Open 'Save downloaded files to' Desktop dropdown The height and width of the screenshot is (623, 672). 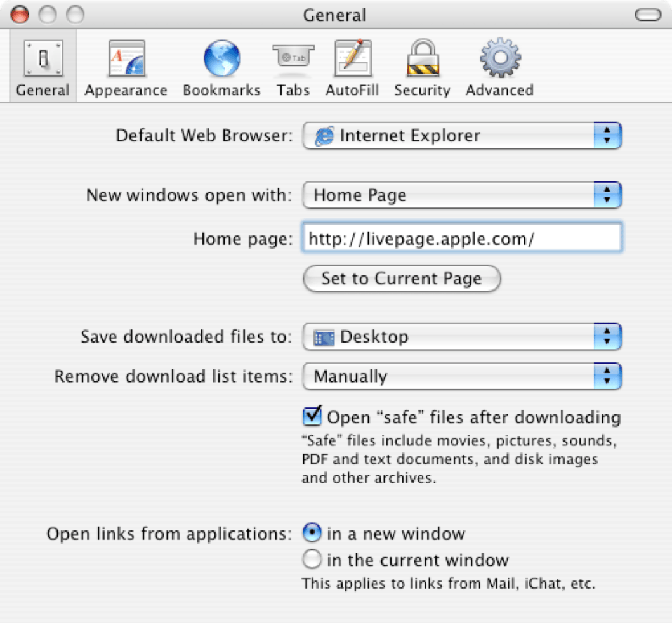pos(462,337)
